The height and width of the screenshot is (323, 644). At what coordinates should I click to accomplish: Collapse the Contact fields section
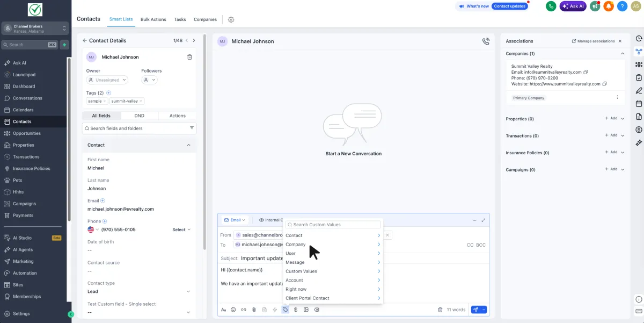188,145
